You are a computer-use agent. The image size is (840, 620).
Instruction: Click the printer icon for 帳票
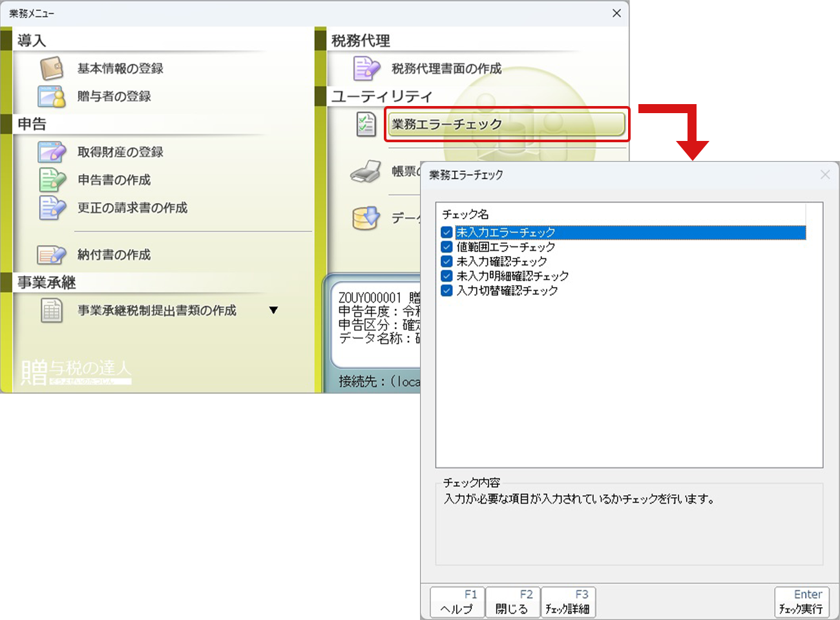click(366, 172)
